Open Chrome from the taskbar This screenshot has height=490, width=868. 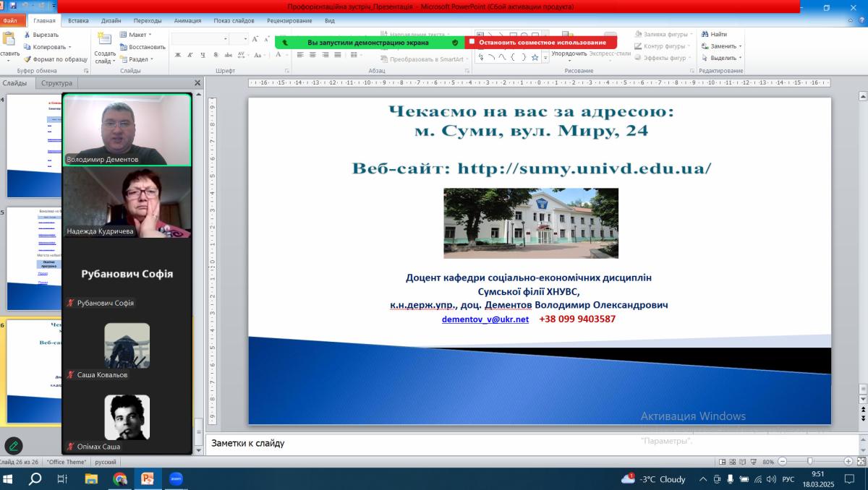(120, 478)
